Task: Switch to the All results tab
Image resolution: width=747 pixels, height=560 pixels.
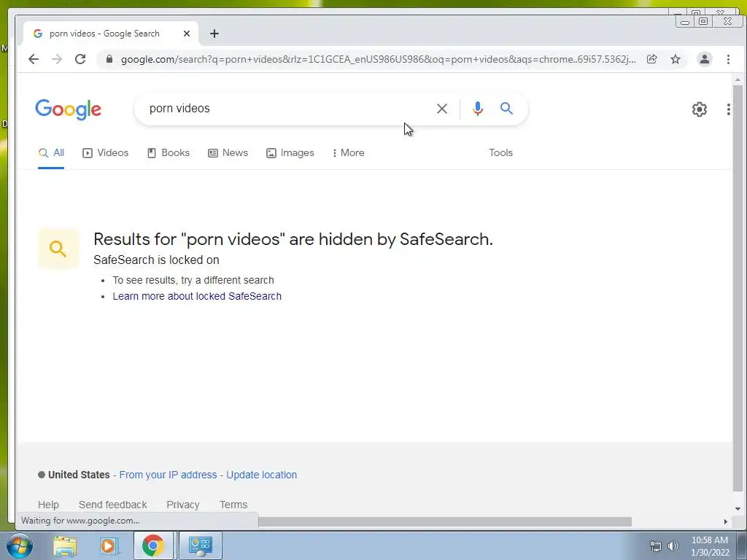Action: click(51, 153)
